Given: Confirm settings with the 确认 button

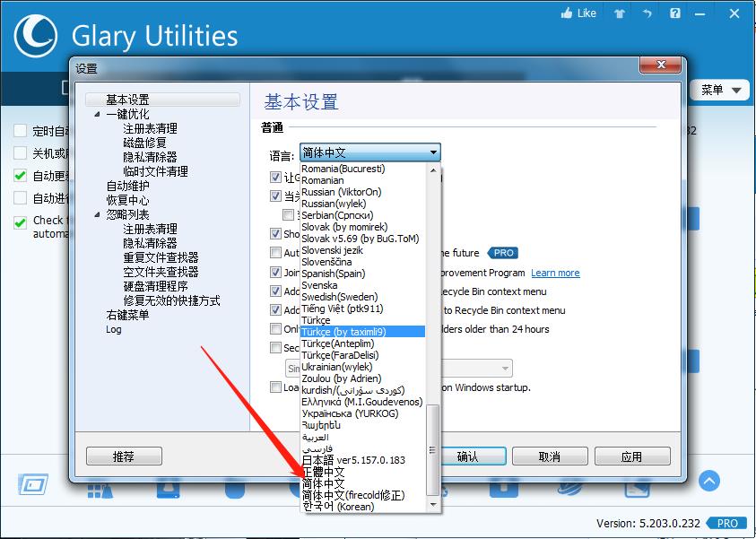Looking at the screenshot, I should pyautogui.click(x=466, y=456).
